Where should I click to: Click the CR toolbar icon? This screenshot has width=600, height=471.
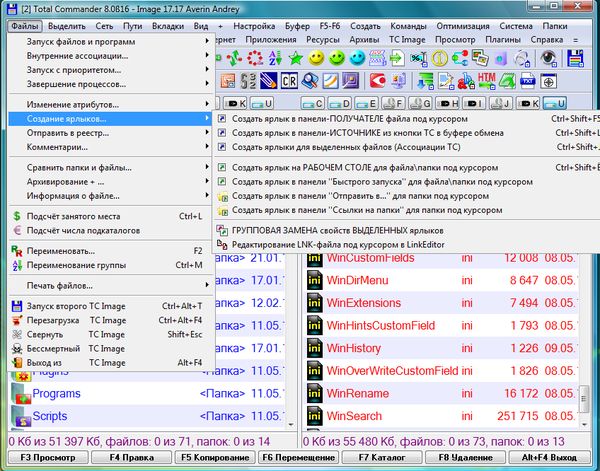pos(289,81)
